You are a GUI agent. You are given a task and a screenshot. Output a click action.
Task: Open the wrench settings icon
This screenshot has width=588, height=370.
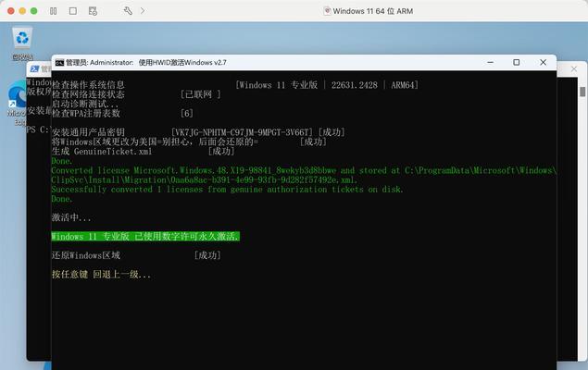(128, 11)
